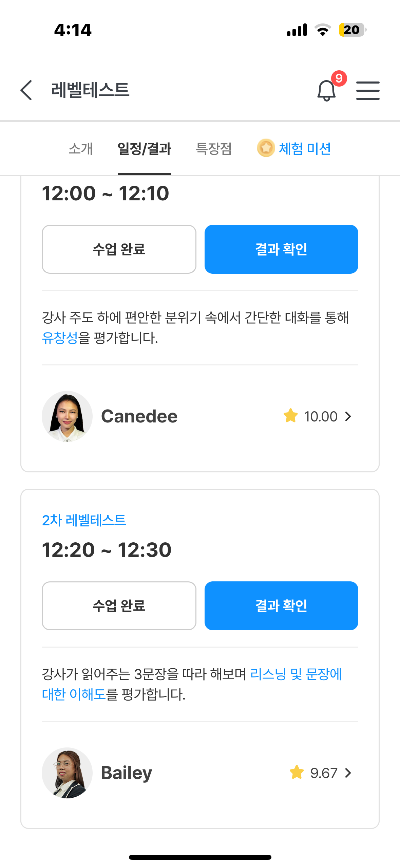400x868 pixels.
Task: Expand Canedee's tutor details chevron
Action: click(348, 416)
